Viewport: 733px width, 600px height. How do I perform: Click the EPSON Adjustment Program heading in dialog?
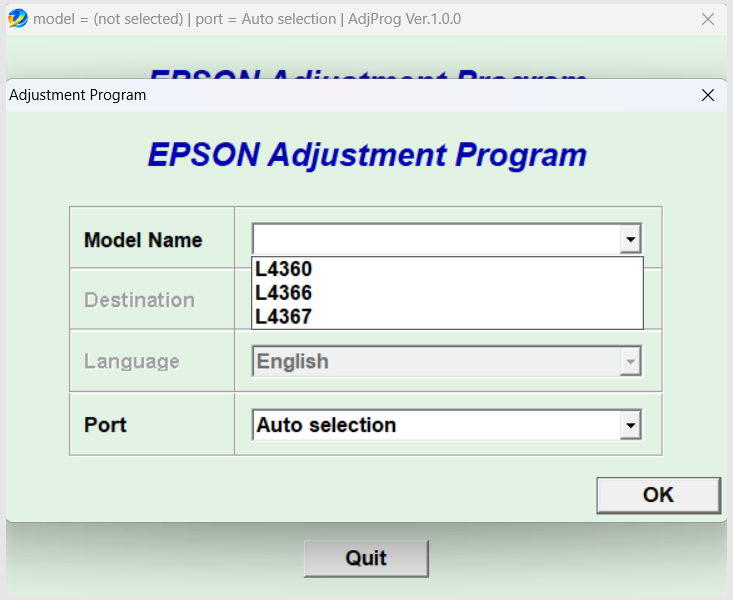367,155
